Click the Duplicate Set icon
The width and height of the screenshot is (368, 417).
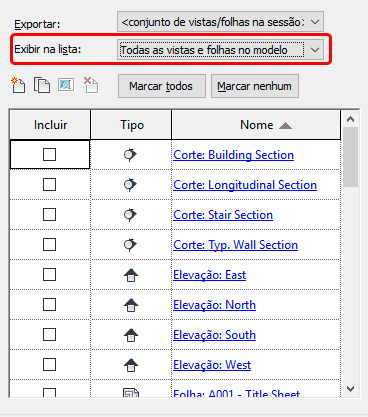pos(42,85)
